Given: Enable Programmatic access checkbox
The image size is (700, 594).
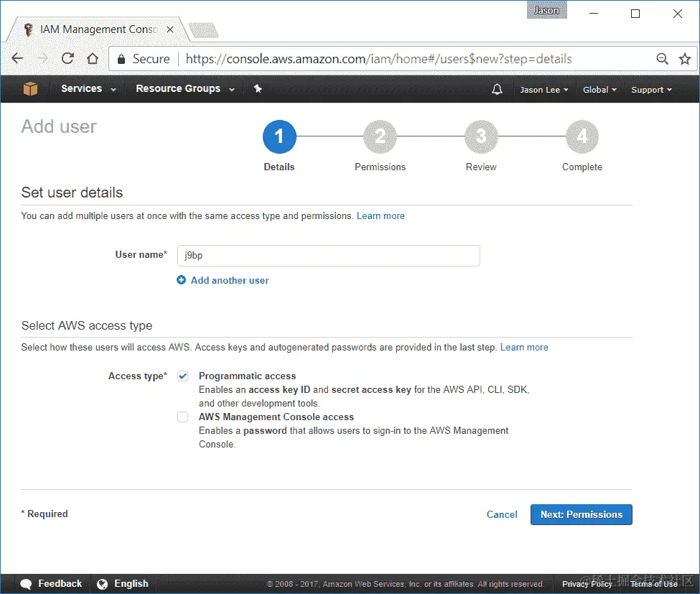Looking at the screenshot, I should coord(182,376).
